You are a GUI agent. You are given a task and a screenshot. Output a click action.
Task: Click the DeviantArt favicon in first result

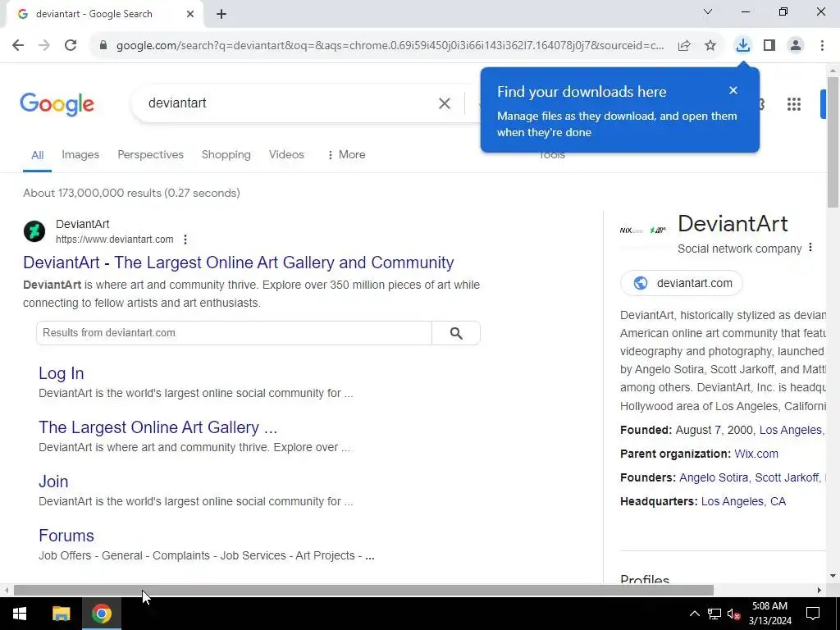point(34,231)
